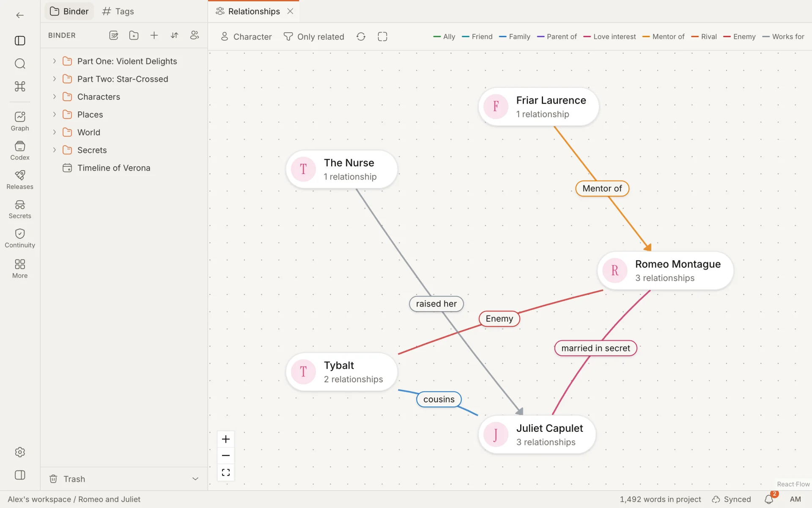
Task: Toggle the left sidebar panel icon
Action: tap(20, 41)
